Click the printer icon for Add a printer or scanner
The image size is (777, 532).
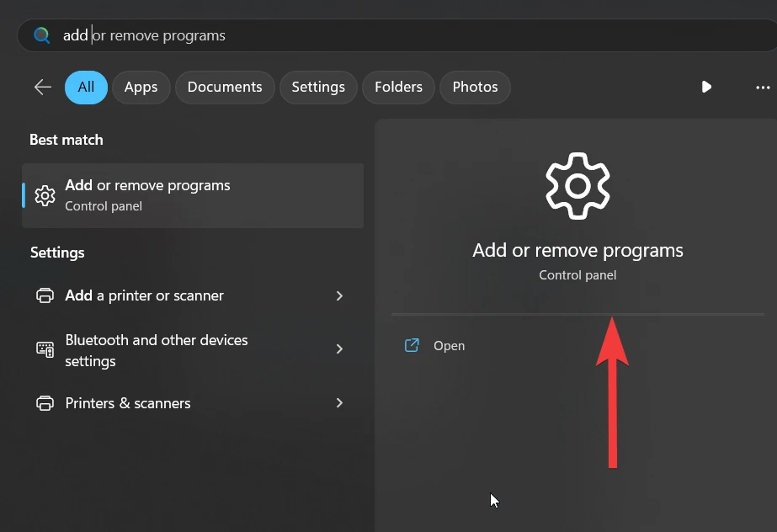(45, 295)
